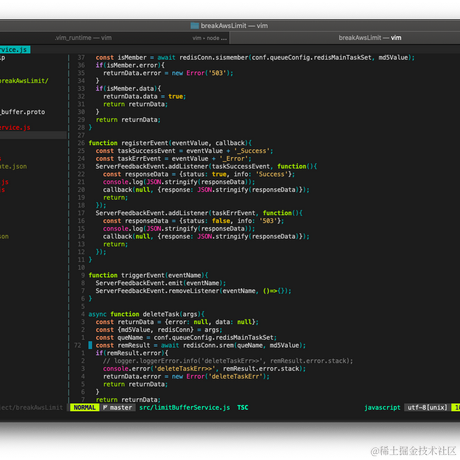This screenshot has width=460, height=460.
Task: Click the master branch status segment
Action: coord(118,407)
